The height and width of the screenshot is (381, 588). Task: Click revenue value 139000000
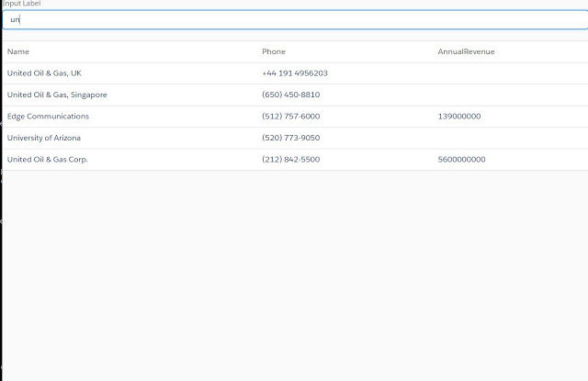coord(459,117)
